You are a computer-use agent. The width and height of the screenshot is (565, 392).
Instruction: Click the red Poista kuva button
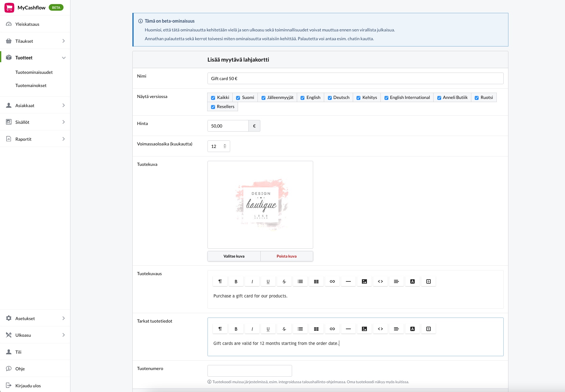[287, 256]
